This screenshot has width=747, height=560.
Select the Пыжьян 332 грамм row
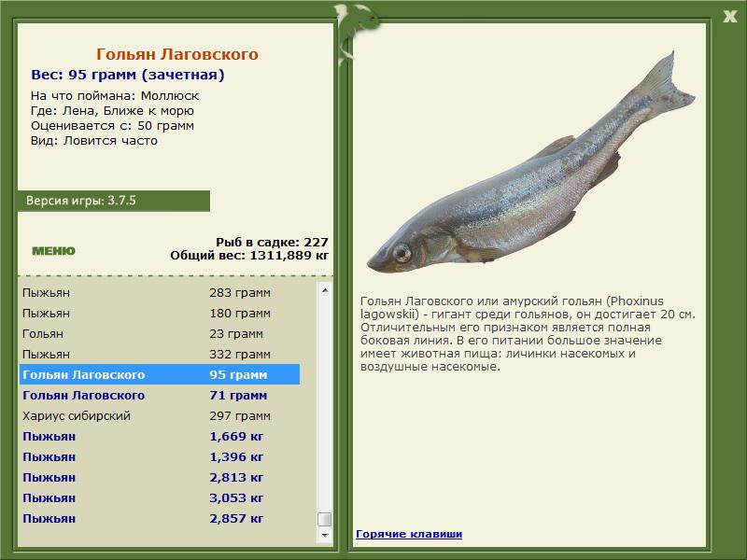pyautogui.click(x=160, y=354)
